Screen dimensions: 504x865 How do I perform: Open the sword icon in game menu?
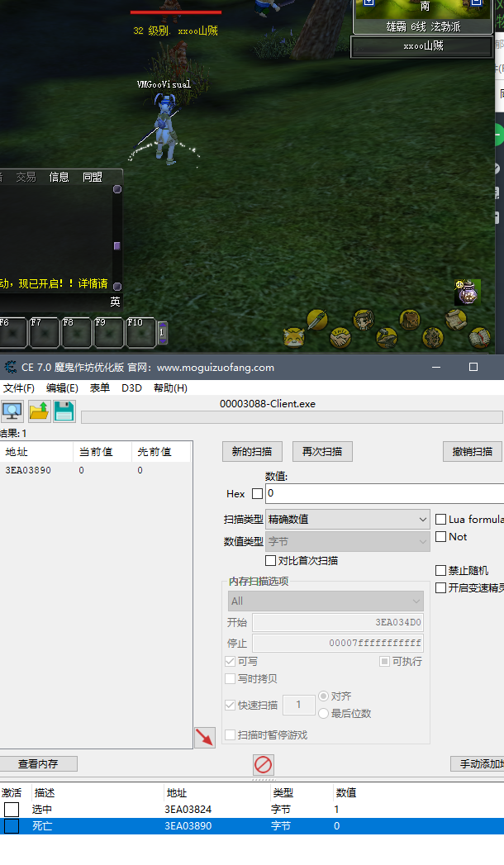317,320
